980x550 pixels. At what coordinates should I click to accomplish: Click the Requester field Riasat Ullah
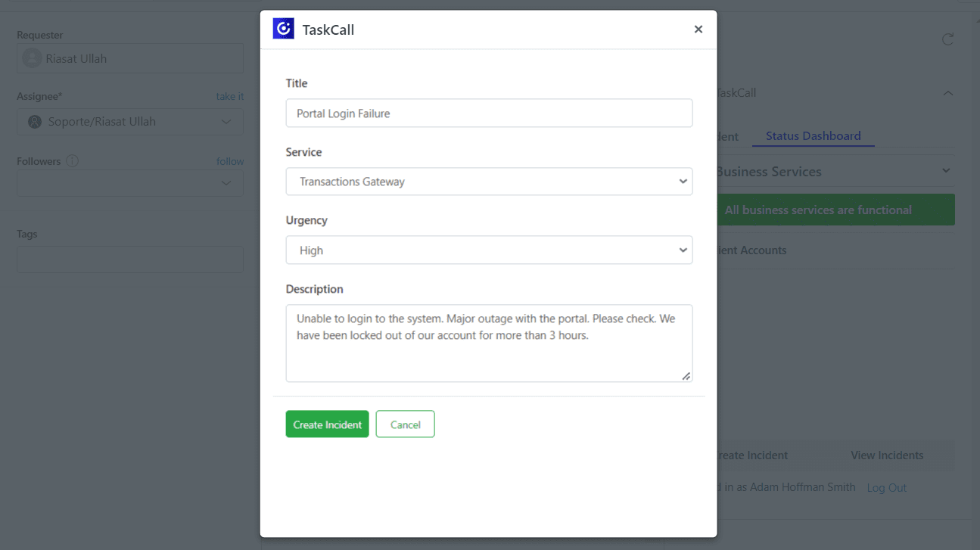[130, 58]
